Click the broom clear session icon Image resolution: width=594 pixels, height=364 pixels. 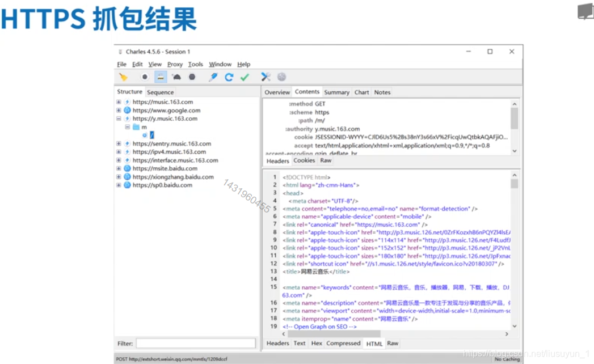point(124,77)
